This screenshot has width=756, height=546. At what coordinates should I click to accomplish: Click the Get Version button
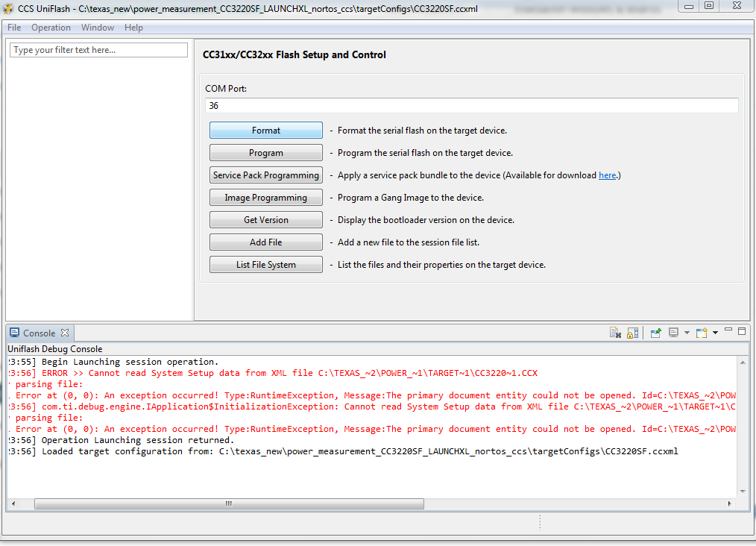(265, 219)
